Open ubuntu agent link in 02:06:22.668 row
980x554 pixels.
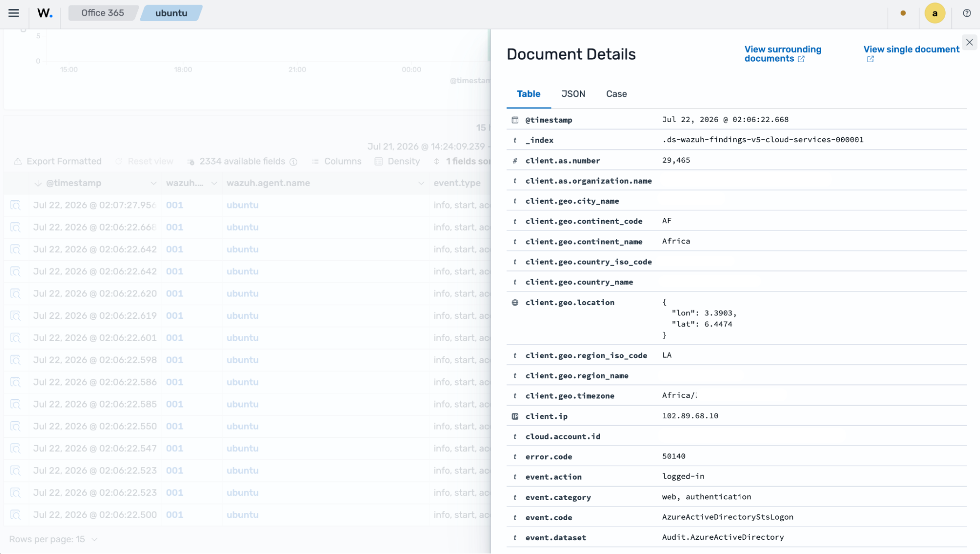(242, 227)
